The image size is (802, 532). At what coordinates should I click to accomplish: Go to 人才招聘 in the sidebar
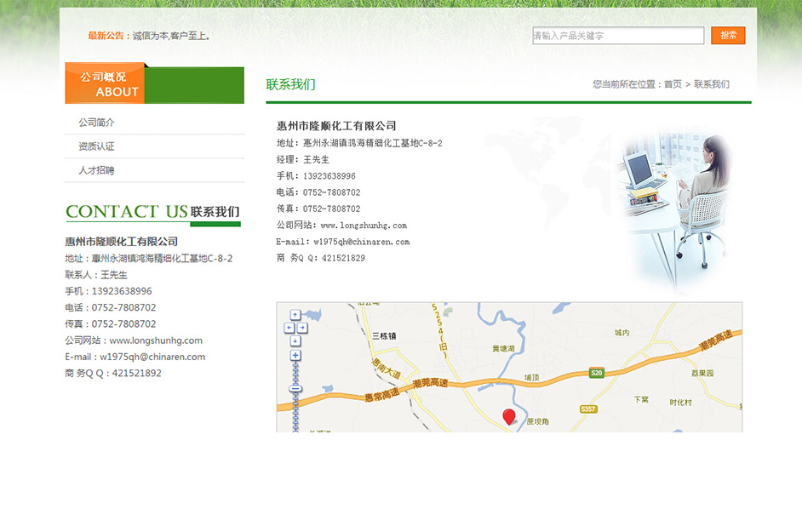[96, 170]
